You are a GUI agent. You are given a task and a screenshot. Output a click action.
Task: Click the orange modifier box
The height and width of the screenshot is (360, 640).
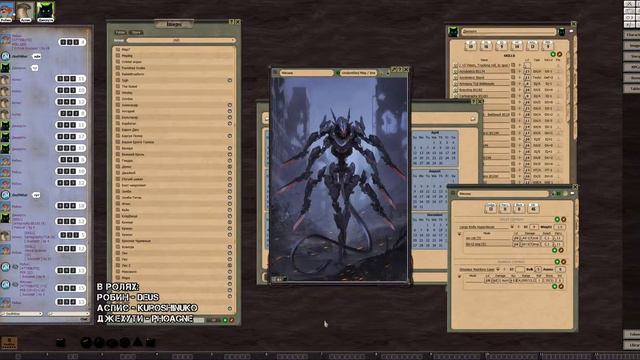(x=9, y=342)
